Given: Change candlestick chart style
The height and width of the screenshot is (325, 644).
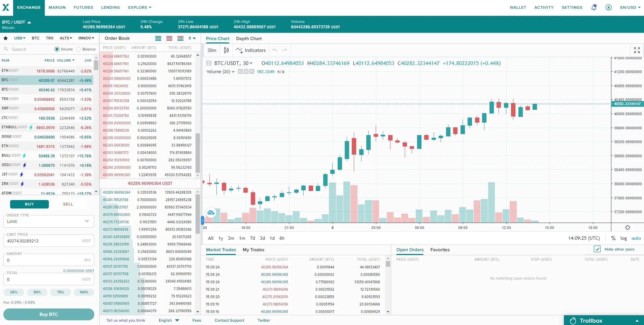Looking at the screenshot, I should [226, 50].
